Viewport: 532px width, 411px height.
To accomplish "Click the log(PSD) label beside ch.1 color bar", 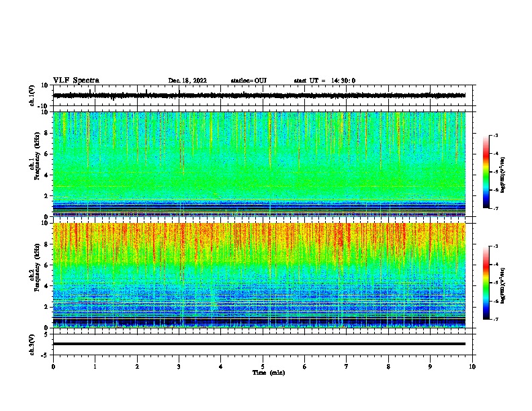I will click(502, 175).
